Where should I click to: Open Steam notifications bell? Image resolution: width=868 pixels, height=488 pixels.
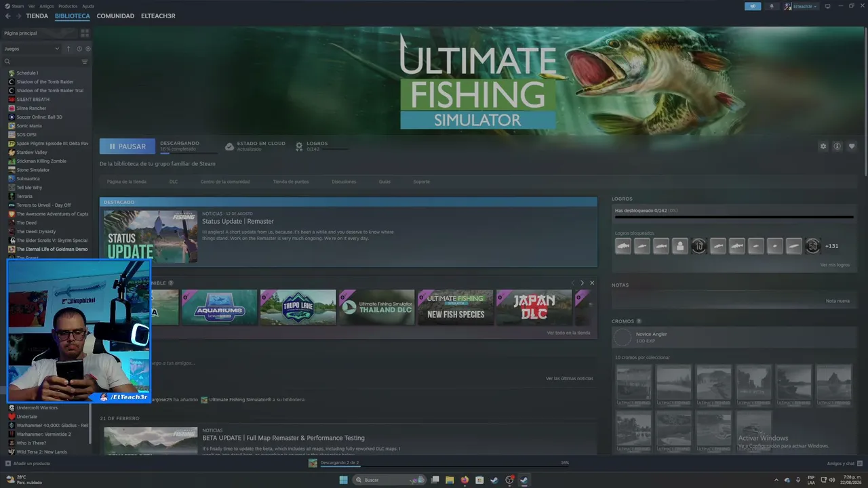[772, 6]
